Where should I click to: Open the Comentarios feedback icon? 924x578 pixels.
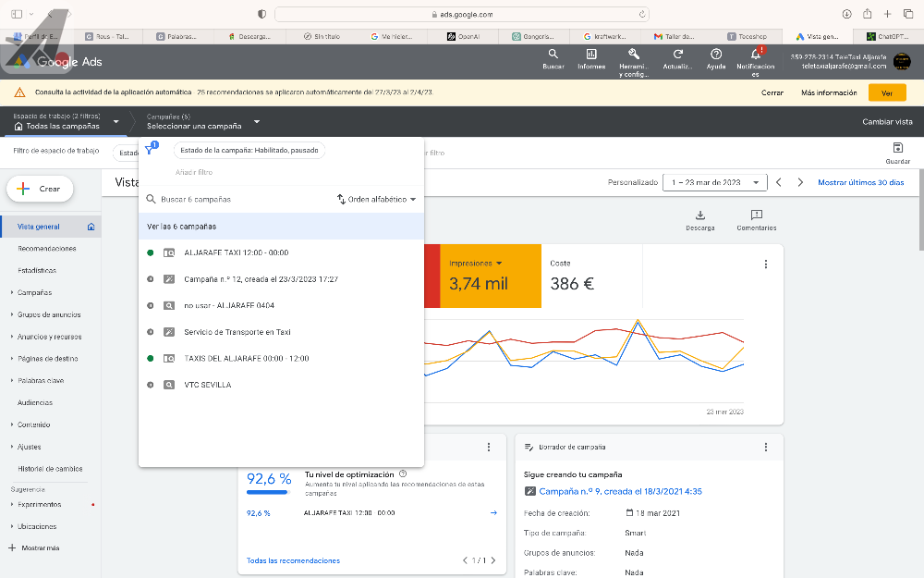756,215
